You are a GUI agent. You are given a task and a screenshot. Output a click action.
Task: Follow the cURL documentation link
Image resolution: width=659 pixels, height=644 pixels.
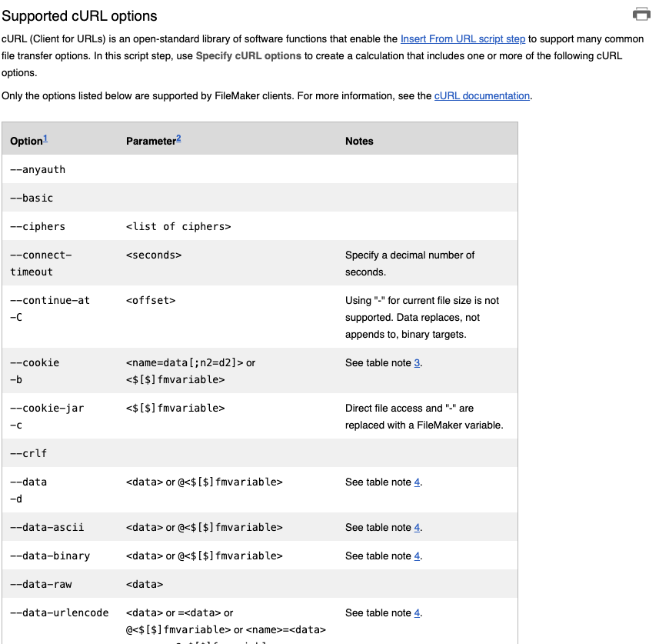[x=481, y=96]
